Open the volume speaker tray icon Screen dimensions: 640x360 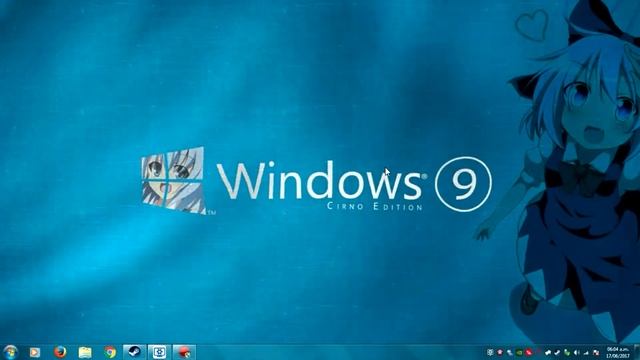click(578, 352)
